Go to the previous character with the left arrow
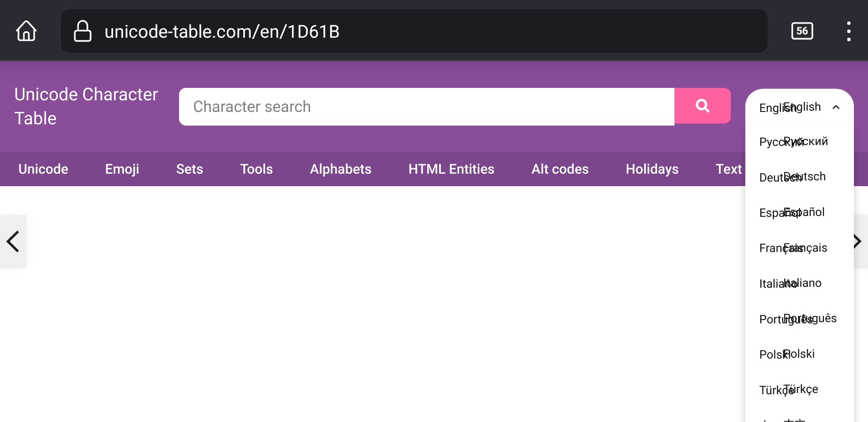Screen dimensions: 868x422 13,241
